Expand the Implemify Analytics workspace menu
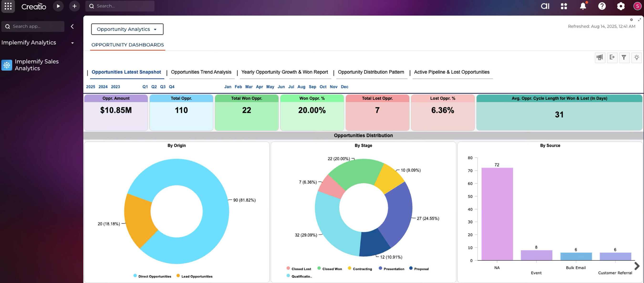Screen dimensions: 644x283 coord(72,43)
